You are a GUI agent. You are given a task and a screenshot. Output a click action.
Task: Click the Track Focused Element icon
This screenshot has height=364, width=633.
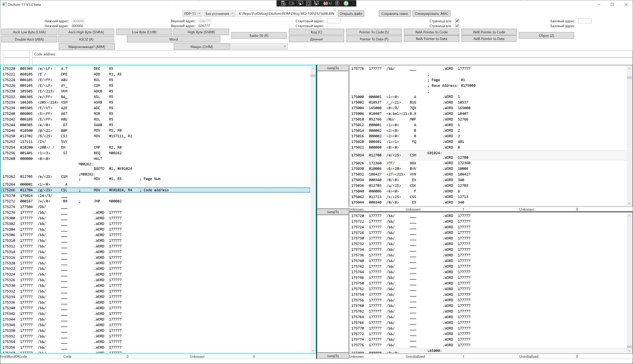[317, 3]
